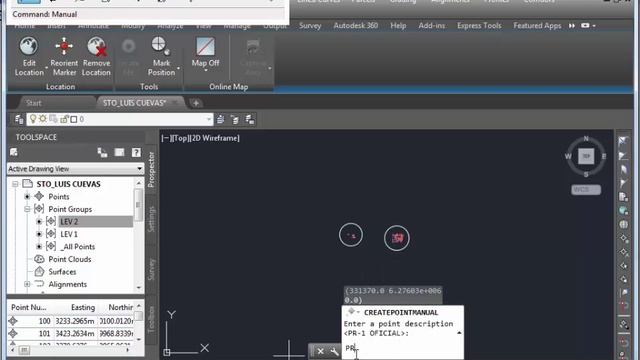This screenshot has height=360, width=640.
Task: Click the Toolspace help question mark icon
Action: point(136,152)
